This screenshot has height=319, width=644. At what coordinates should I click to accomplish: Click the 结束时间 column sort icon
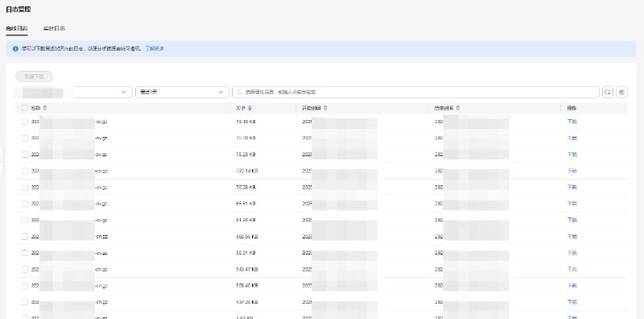457,108
